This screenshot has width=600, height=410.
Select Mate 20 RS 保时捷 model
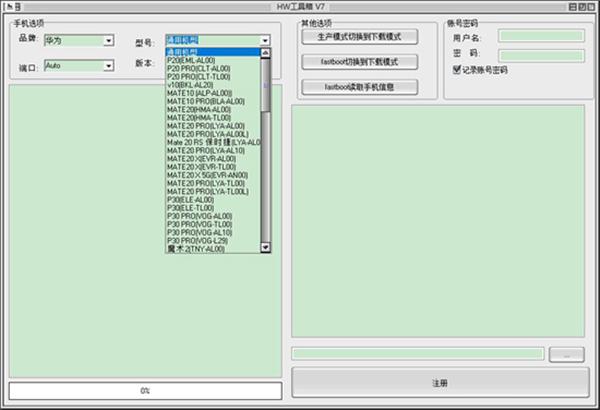[213, 142]
